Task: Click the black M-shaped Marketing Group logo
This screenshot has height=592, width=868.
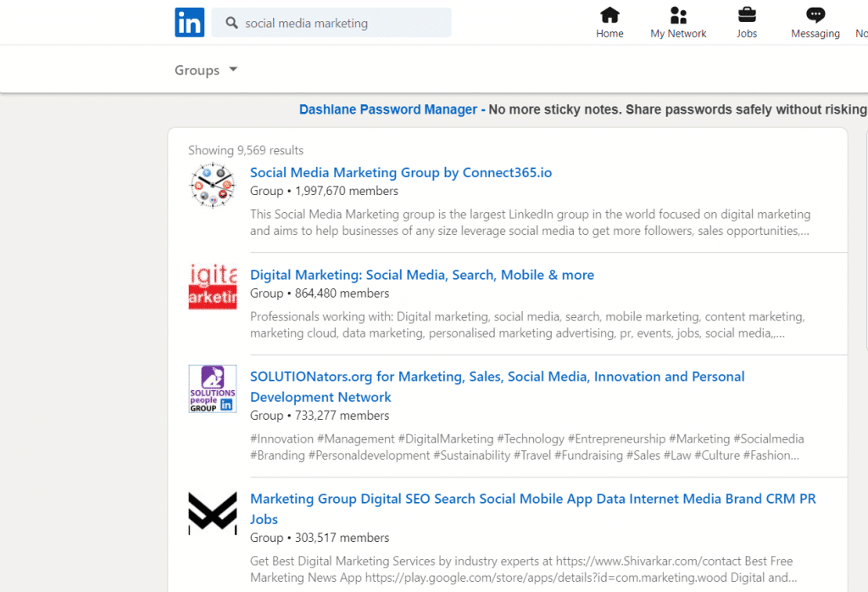Action: coord(212,513)
